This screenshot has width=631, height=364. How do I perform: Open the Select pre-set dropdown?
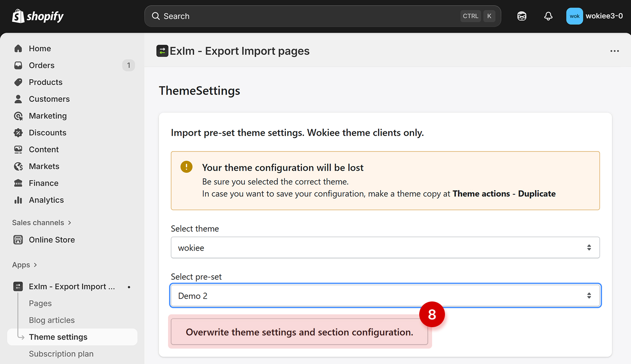(385, 295)
